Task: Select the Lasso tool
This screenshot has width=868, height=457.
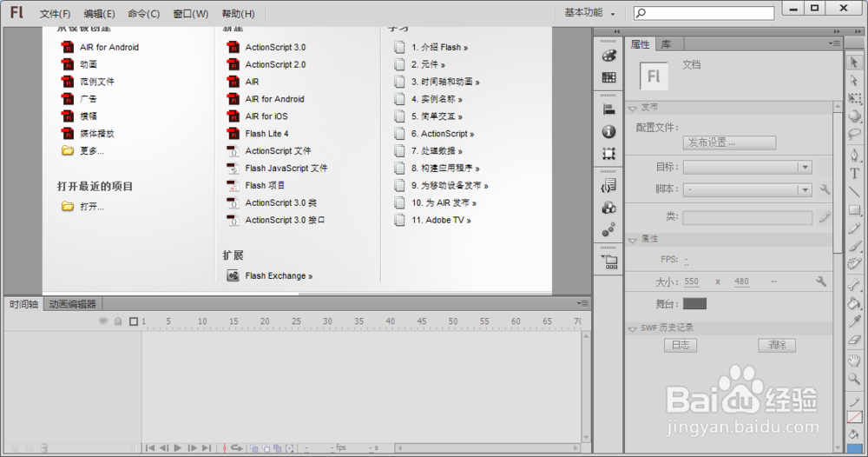Action: pyautogui.click(x=854, y=135)
